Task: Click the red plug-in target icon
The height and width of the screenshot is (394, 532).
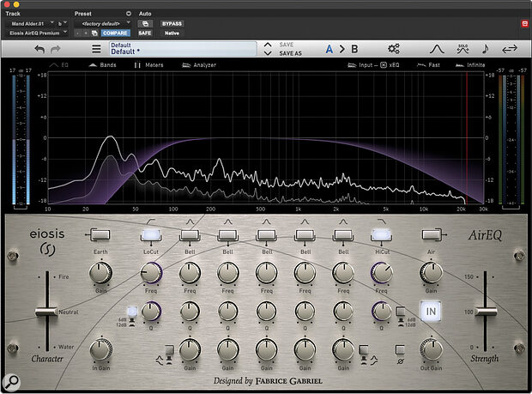Action: click(525, 23)
